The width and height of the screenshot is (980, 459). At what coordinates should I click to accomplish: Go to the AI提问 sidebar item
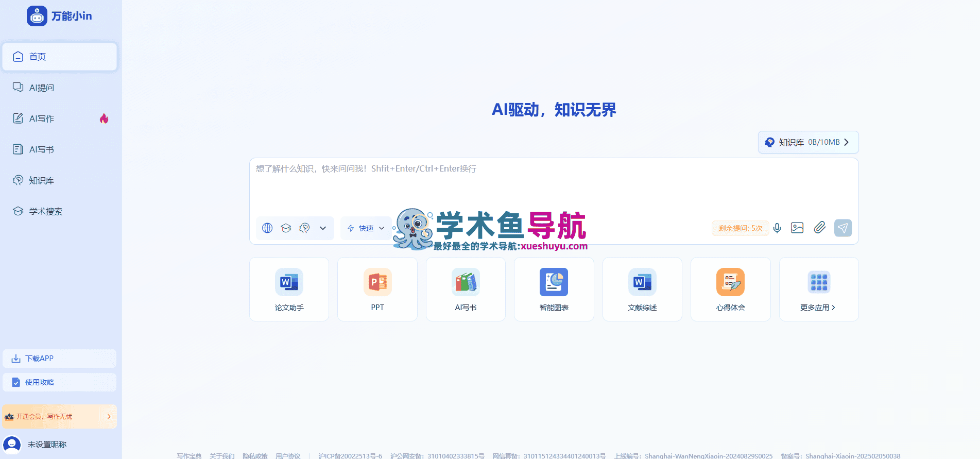[x=60, y=88]
